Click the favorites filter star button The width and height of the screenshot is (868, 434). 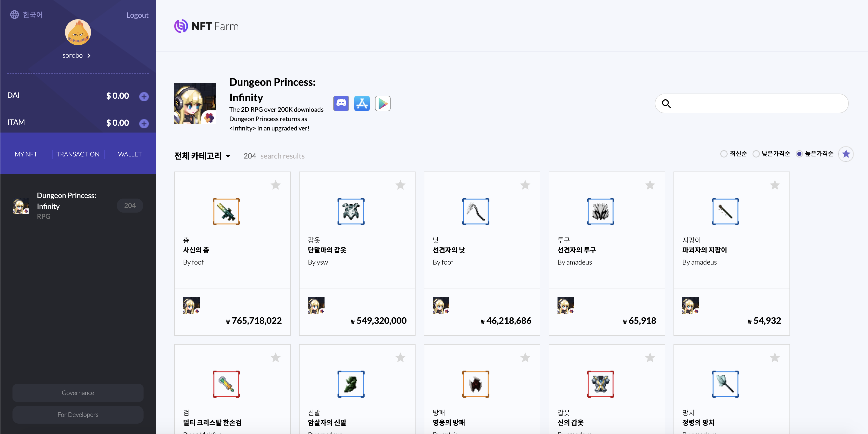coord(846,154)
